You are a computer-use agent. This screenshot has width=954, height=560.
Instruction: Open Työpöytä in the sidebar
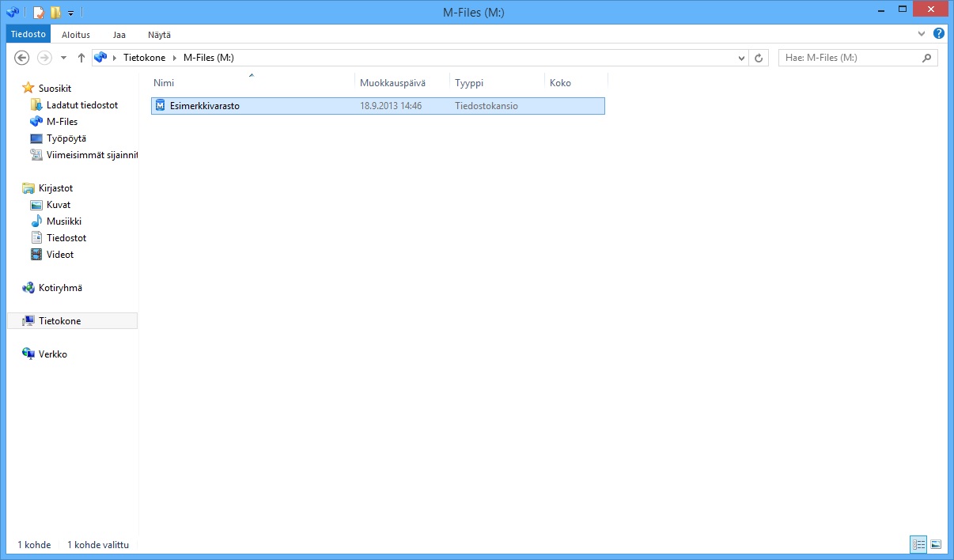66,138
